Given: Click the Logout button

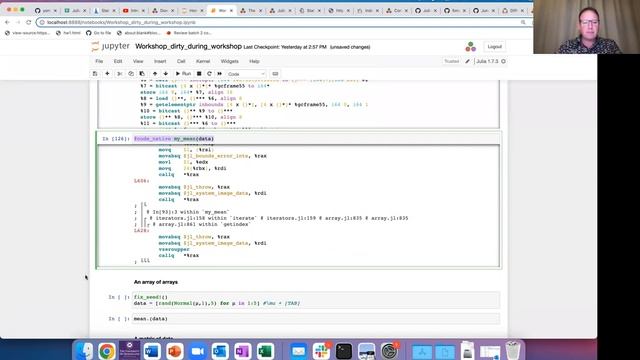Looking at the screenshot, I should [x=494, y=47].
